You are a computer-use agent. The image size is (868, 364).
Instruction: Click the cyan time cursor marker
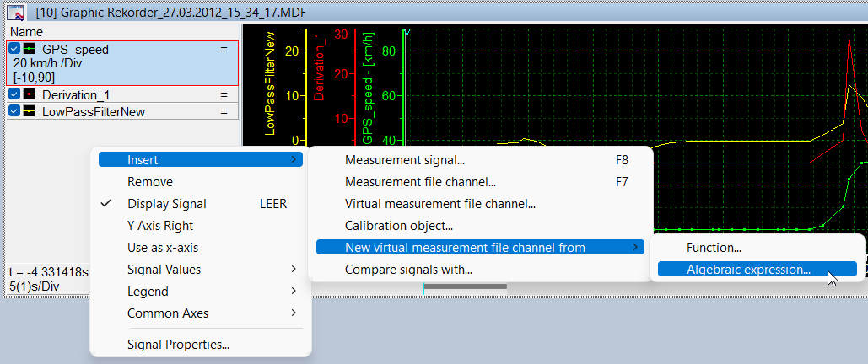coord(406,33)
